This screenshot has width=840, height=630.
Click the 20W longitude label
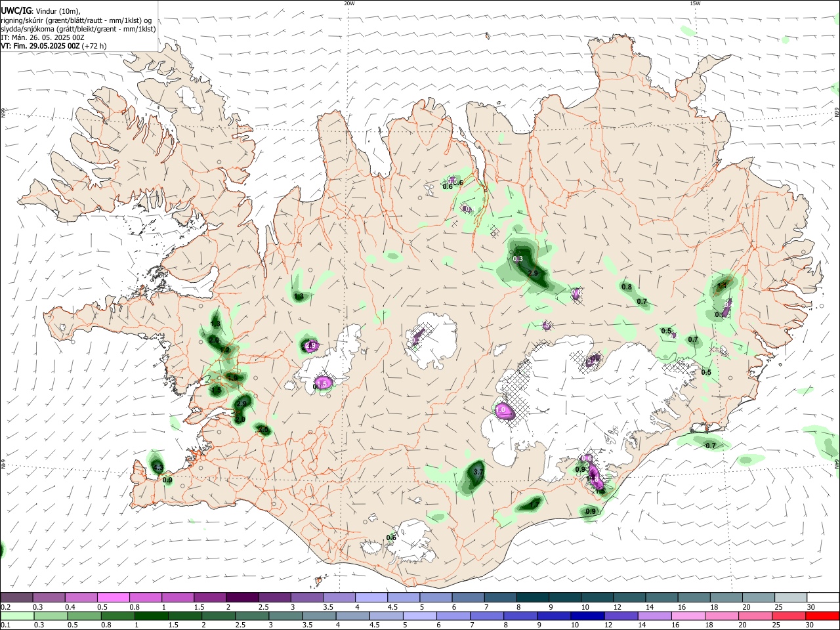click(x=349, y=3)
